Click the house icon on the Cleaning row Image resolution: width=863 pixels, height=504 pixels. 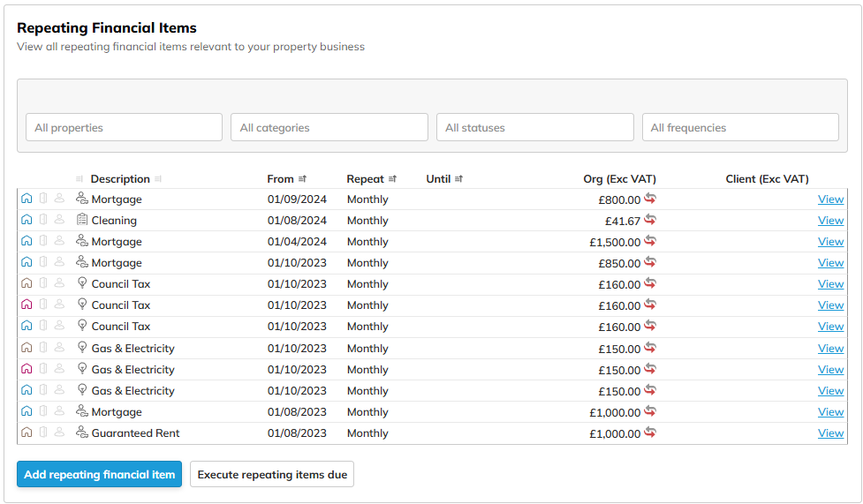(x=26, y=220)
